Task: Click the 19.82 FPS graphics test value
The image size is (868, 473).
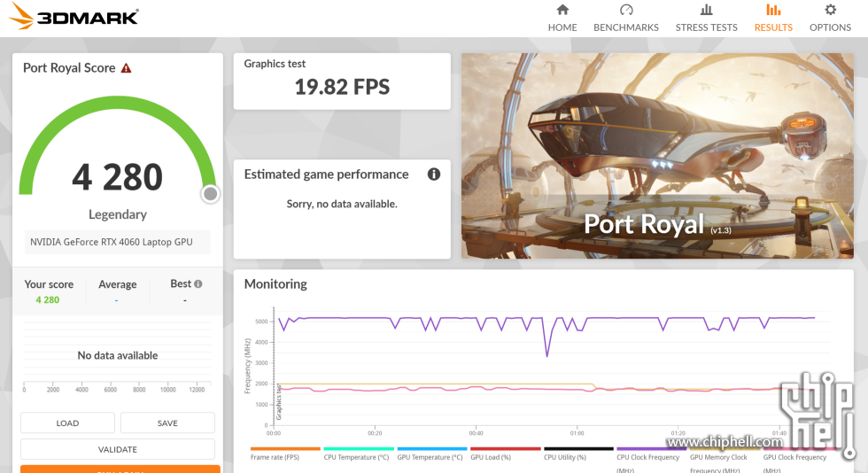Action: (342, 87)
